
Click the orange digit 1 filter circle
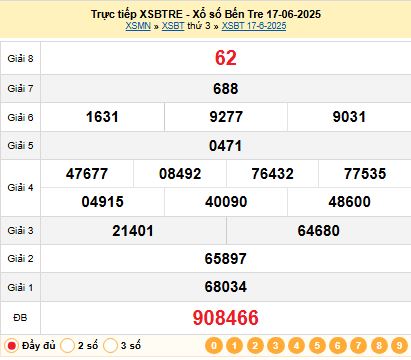[235, 346]
